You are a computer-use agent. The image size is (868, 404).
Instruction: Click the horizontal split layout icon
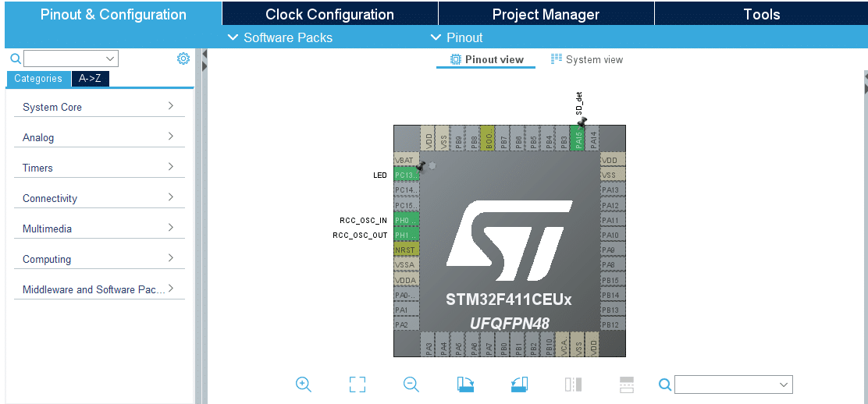tap(627, 385)
